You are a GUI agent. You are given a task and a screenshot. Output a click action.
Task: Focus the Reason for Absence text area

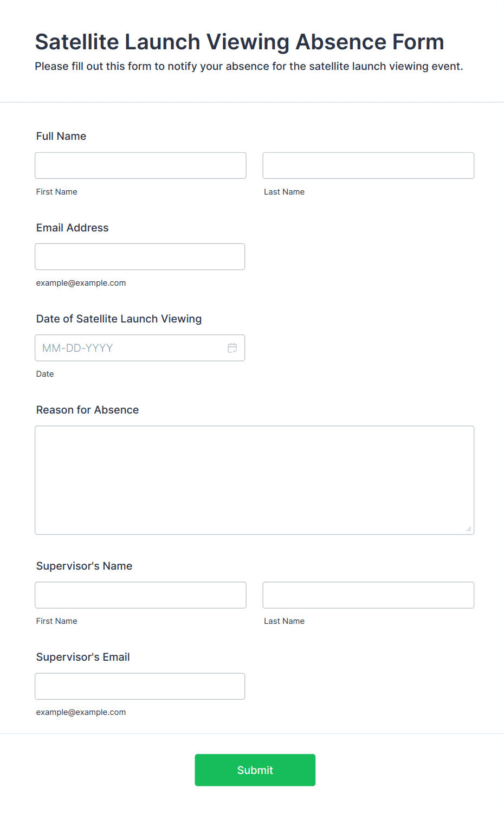(x=254, y=480)
